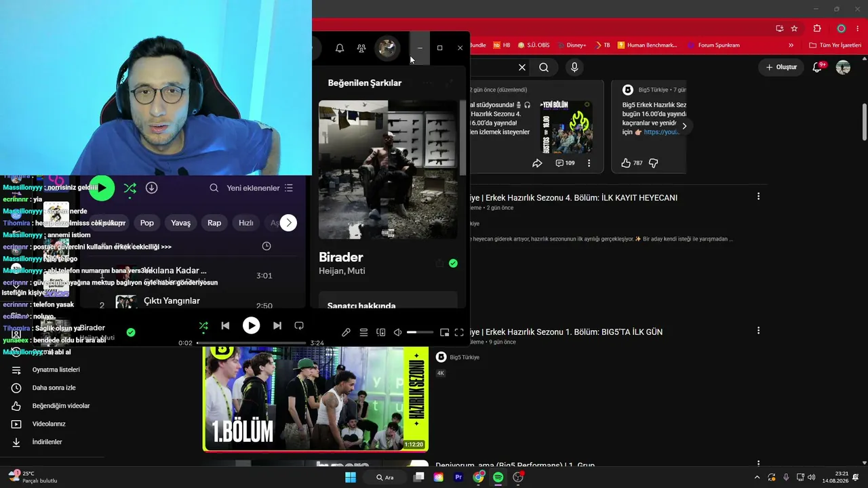Screen dimensions: 868x488
Task: Open options for 1. Bölüm video
Action: point(758,331)
